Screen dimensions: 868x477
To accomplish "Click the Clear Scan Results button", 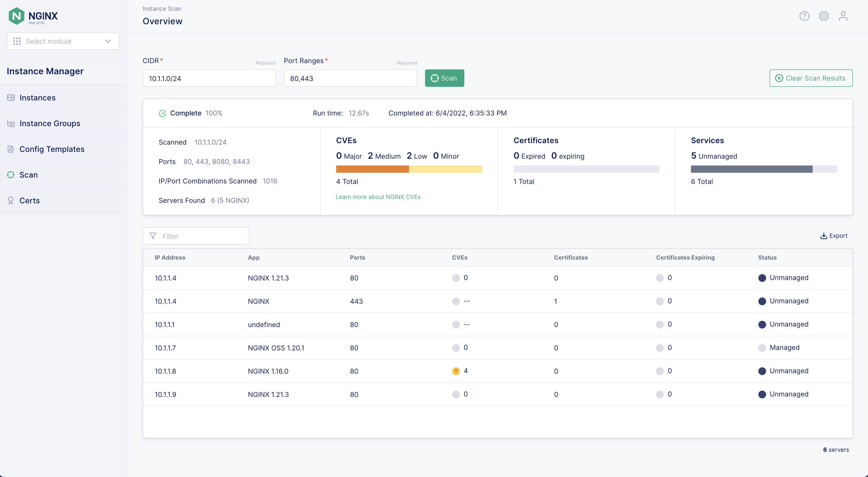I will 811,78.
